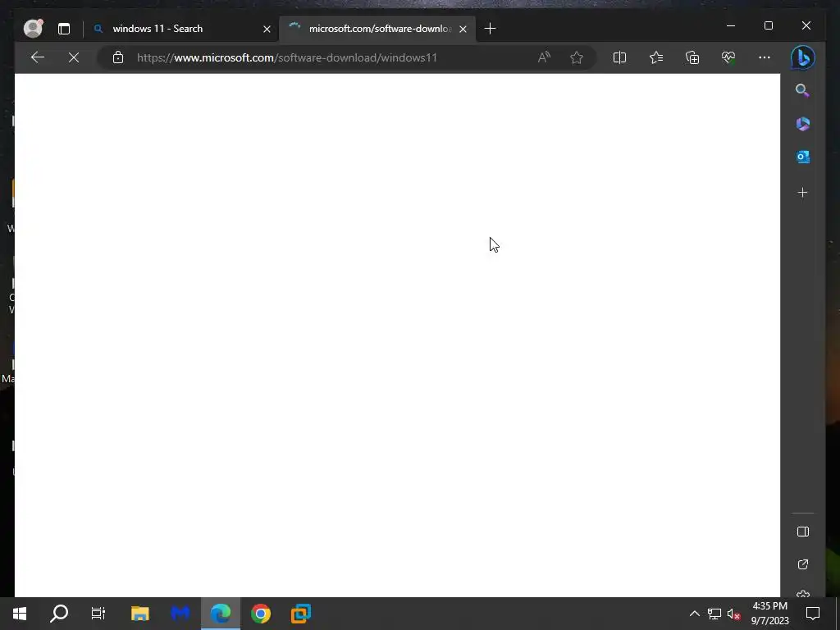The image size is (840, 630).
Task: Select Microsoft Edge taskbar icon
Action: tap(220, 614)
